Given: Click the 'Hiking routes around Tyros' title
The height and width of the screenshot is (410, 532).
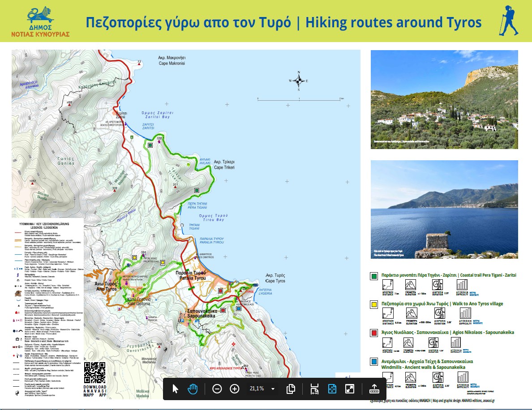Looking at the screenshot, I should tap(394, 22).
